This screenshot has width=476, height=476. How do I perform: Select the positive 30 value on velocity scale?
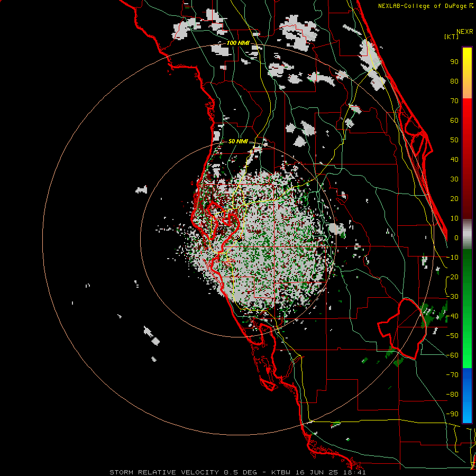[x=454, y=179]
